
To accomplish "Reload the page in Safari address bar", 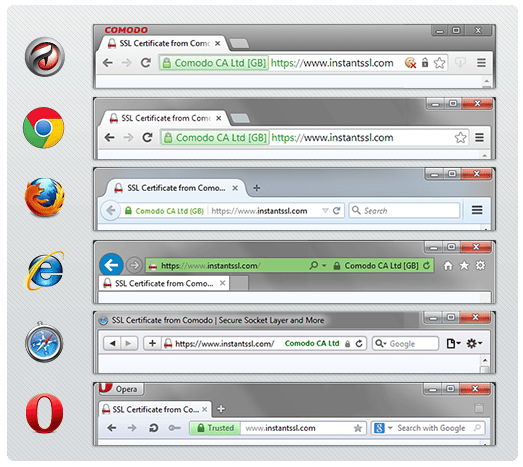I will pyautogui.click(x=359, y=343).
